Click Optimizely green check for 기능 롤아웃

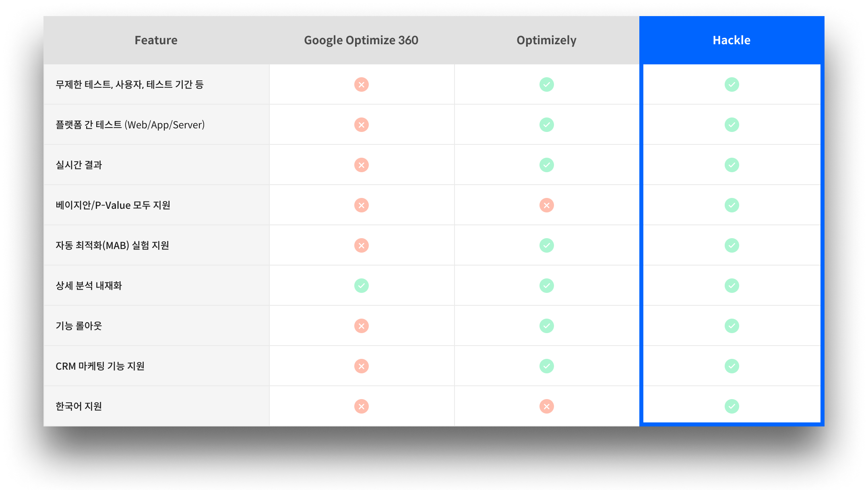pos(546,326)
